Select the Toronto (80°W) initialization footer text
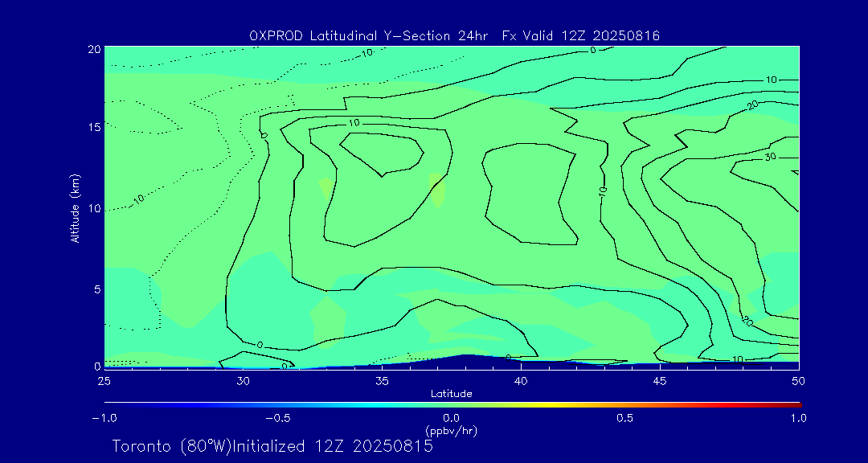The image size is (868, 463). 272,446
